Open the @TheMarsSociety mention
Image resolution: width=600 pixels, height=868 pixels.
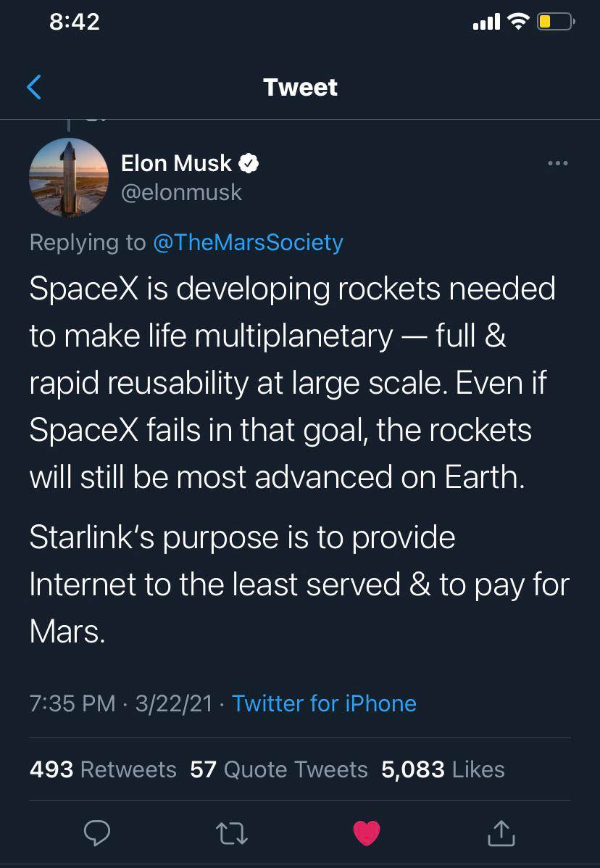coord(249,241)
